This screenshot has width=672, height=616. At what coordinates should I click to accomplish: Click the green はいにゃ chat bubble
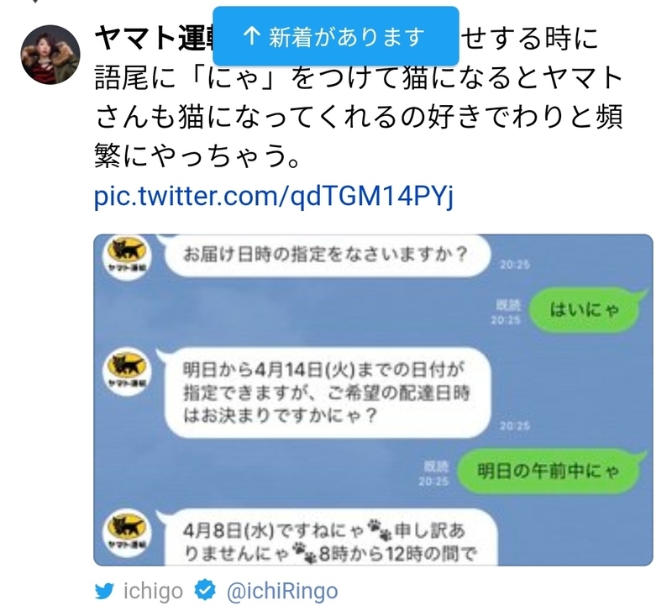click(586, 310)
